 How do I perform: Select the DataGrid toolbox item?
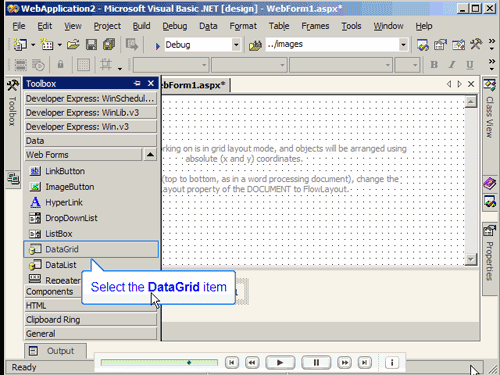point(91,249)
